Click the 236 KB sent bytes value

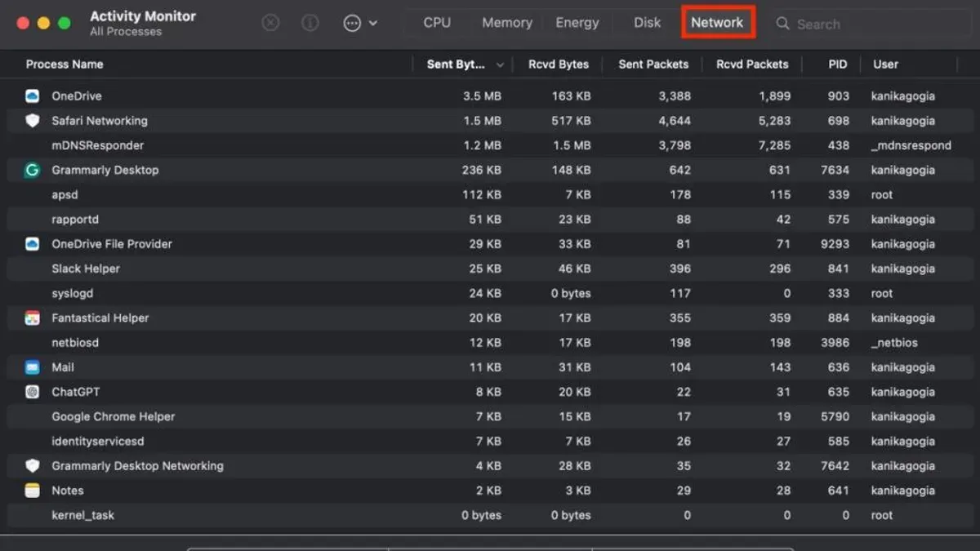click(x=482, y=170)
